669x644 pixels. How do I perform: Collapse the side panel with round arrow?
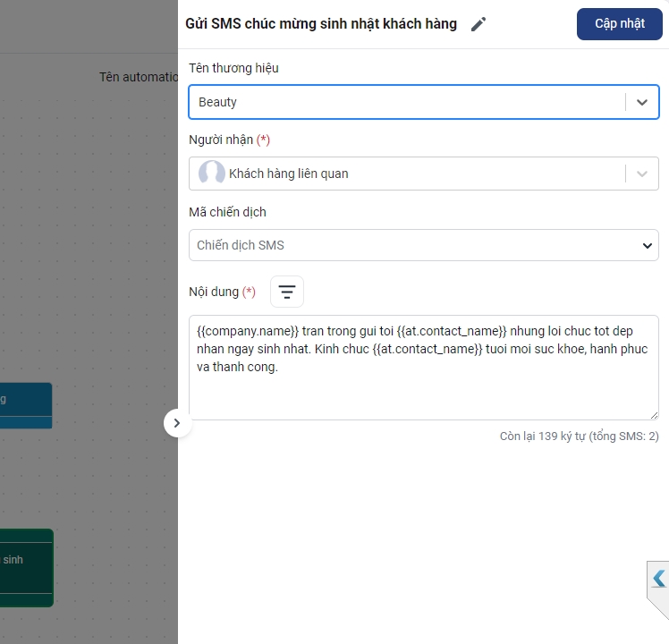[177, 423]
